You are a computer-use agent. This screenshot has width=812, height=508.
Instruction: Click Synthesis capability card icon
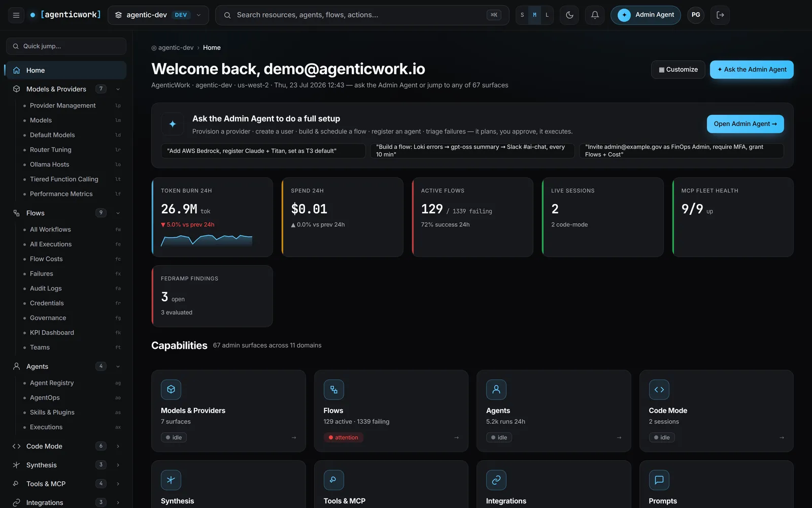coord(171,480)
